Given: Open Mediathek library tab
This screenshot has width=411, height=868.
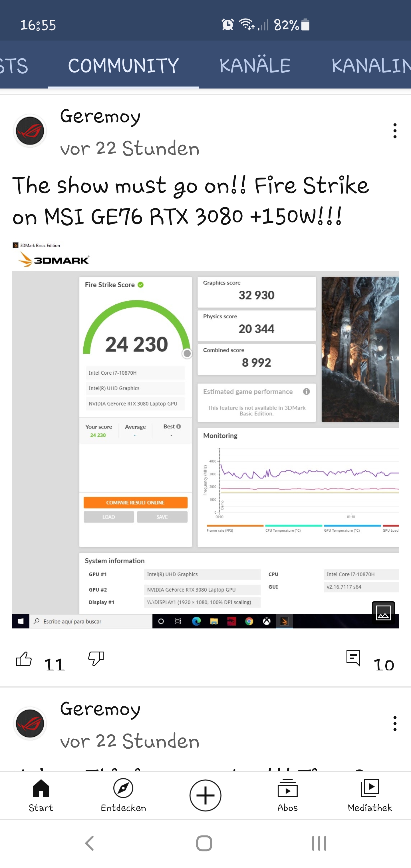Looking at the screenshot, I should tap(370, 795).
